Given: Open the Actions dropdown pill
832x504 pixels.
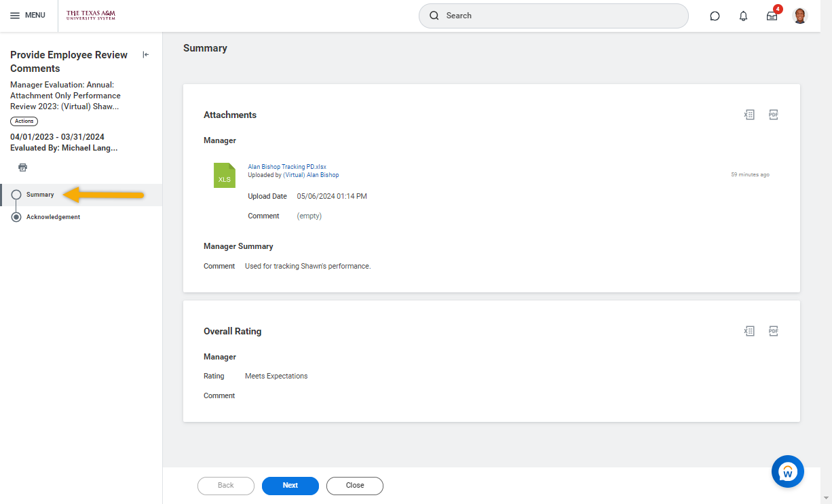Looking at the screenshot, I should (x=24, y=121).
